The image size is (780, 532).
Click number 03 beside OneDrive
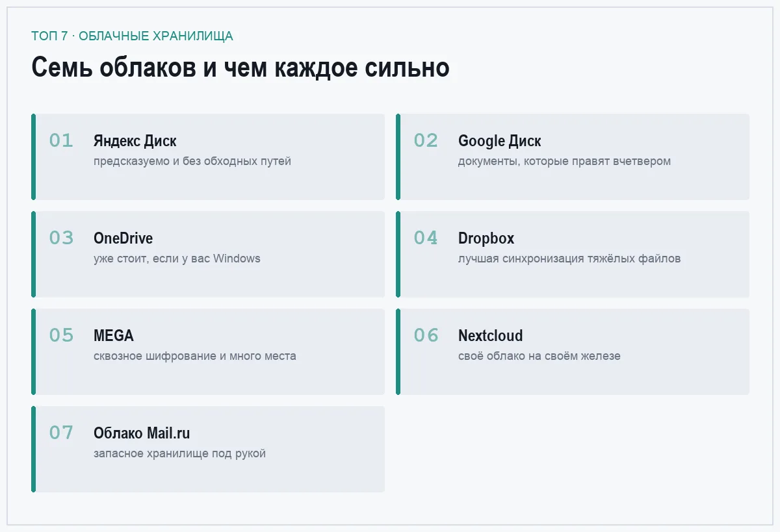point(61,238)
